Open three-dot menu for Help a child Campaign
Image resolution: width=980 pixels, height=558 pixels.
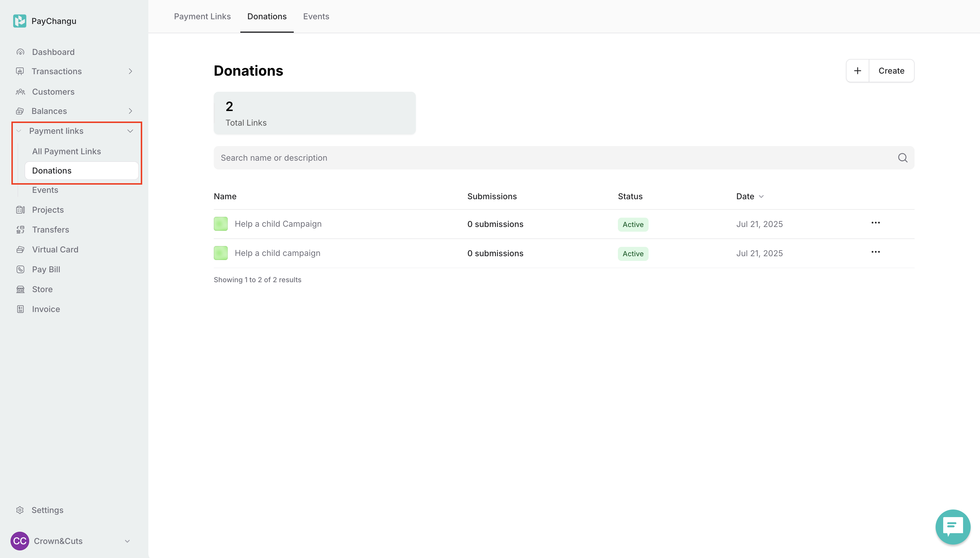[x=875, y=223]
